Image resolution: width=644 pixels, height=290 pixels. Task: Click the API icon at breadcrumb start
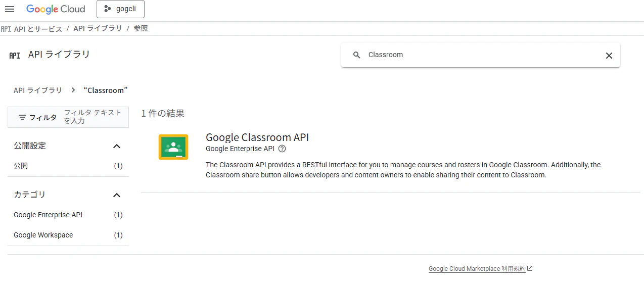pyautogui.click(x=6, y=29)
